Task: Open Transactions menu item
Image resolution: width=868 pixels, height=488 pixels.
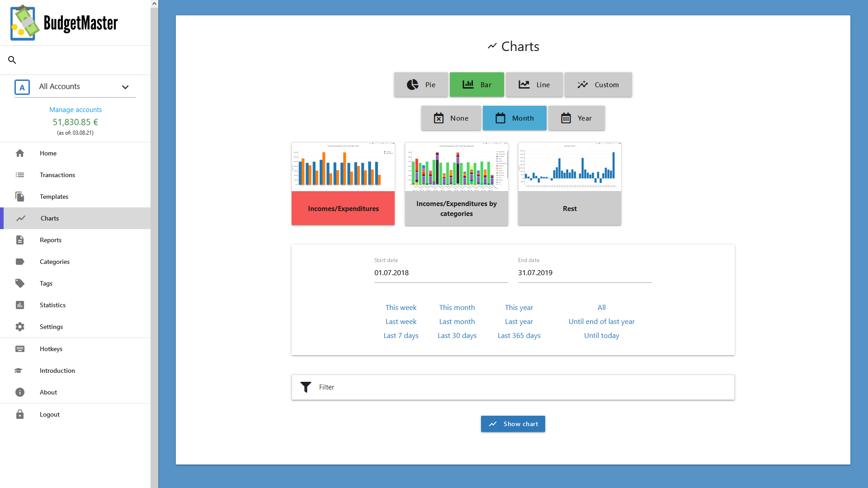Action: coord(75,175)
